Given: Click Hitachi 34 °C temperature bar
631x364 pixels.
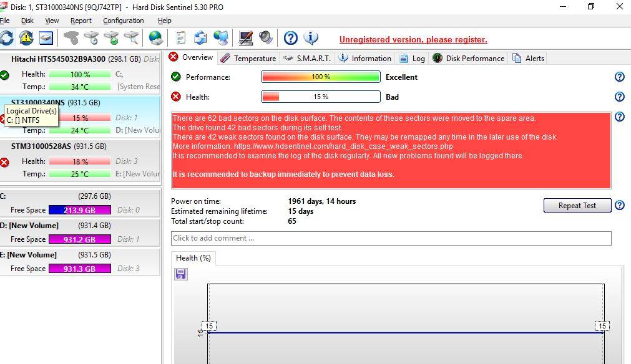Looking at the screenshot, I should point(80,87).
